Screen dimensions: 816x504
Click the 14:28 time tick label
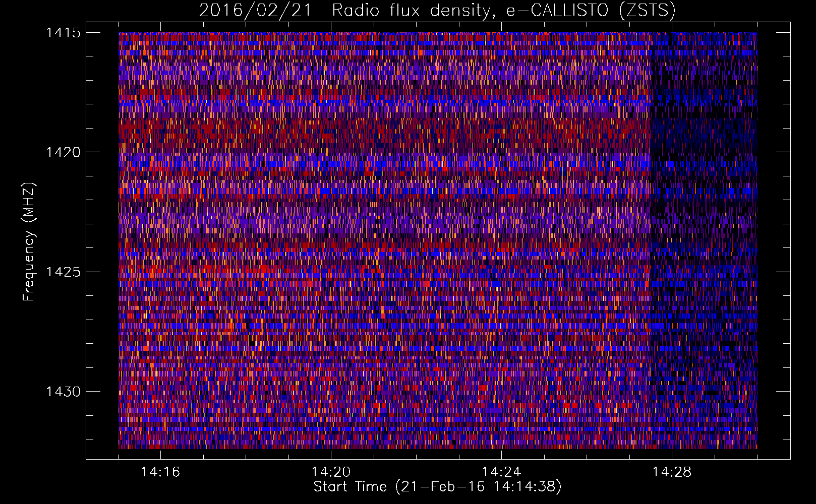pos(672,472)
